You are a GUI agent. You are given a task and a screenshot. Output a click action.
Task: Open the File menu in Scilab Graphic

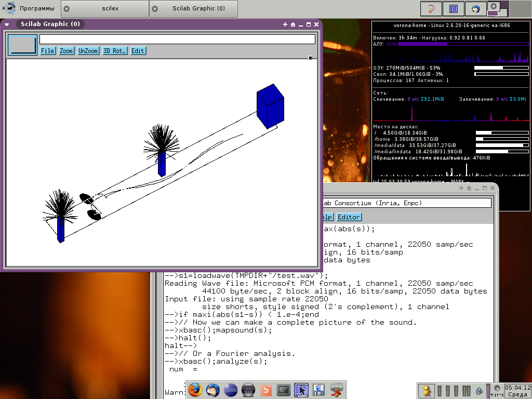(48, 51)
